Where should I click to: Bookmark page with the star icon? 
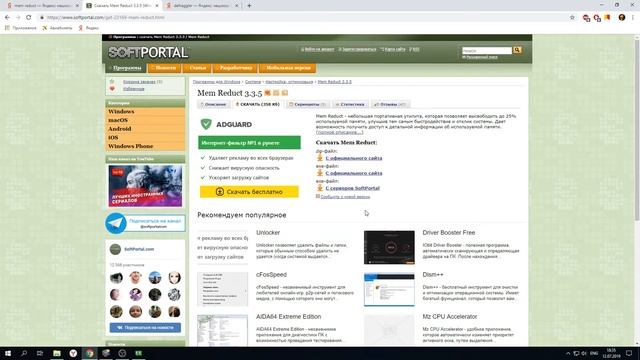572,18
